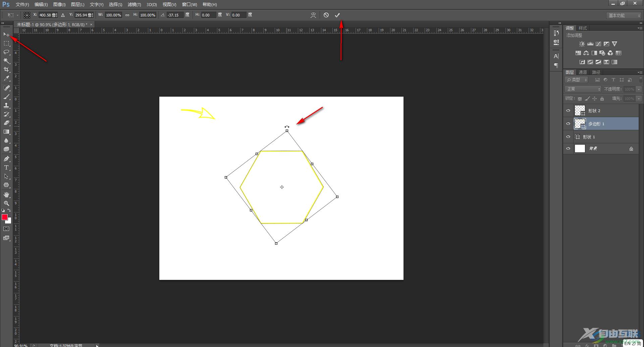Swap foreground and background colors

pos(9,210)
